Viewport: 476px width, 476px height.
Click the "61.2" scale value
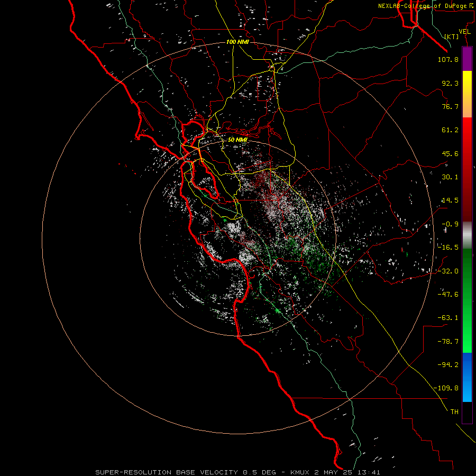coord(450,130)
